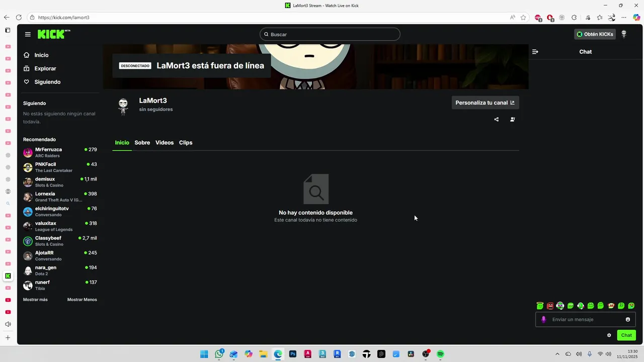This screenshot has height=362, width=644.
Task: Open demisux recommended channel
Action: 60,182
